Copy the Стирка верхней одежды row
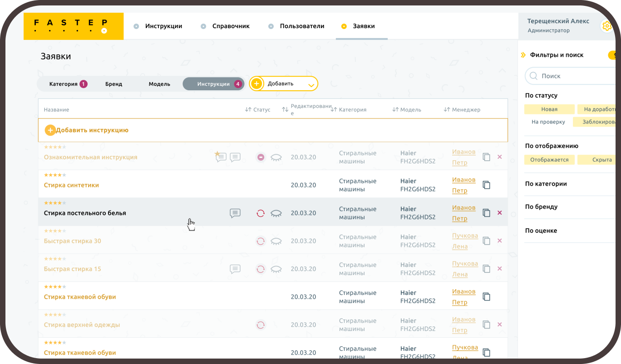 pyautogui.click(x=486, y=325)
